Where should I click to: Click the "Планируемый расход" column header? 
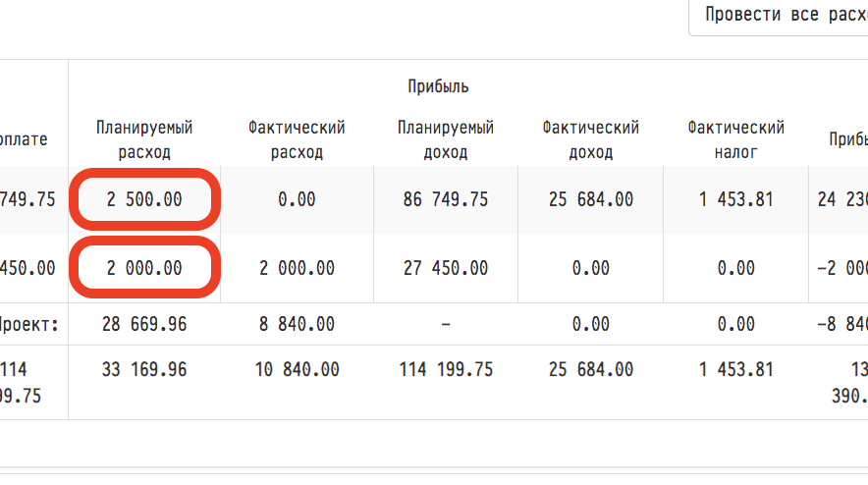click(x=144, y=139)
